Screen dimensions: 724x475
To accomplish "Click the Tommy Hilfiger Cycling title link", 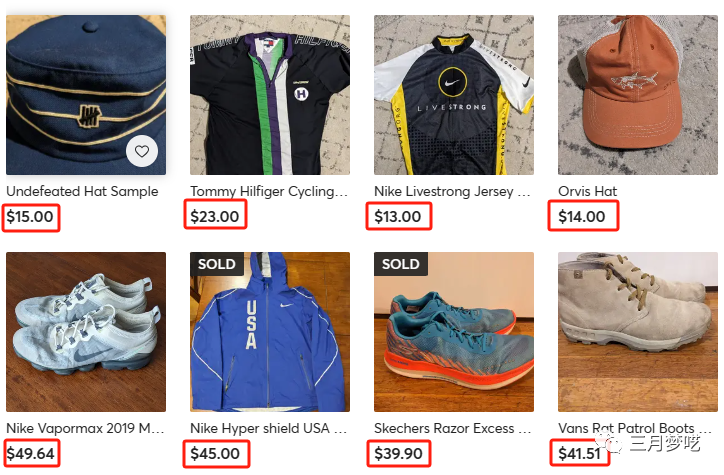I will tap(269, 191).
